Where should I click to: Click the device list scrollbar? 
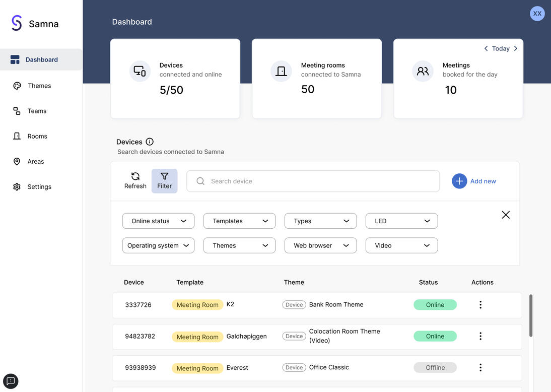[530, 315]
